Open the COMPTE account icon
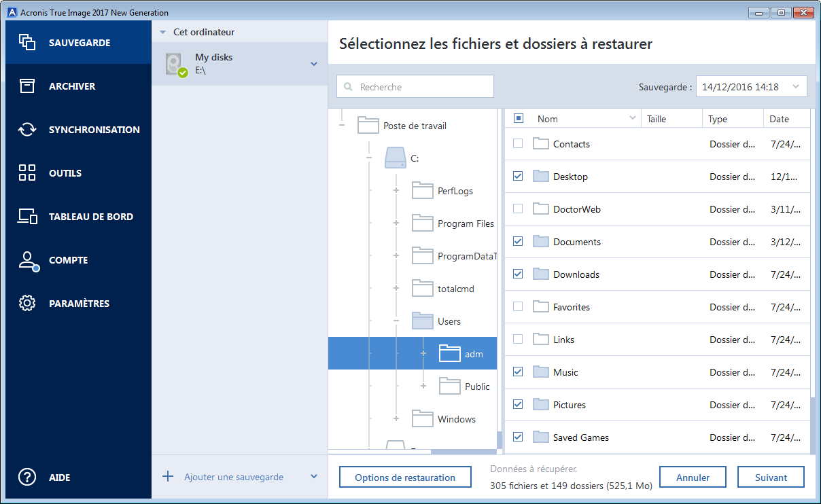This screenshot has width=821, height=504. [27, 259]
